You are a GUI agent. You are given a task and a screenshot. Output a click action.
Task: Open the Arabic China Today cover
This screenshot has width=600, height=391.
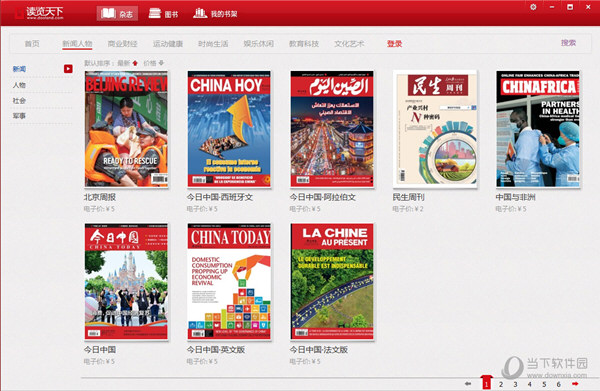[332, 129]
